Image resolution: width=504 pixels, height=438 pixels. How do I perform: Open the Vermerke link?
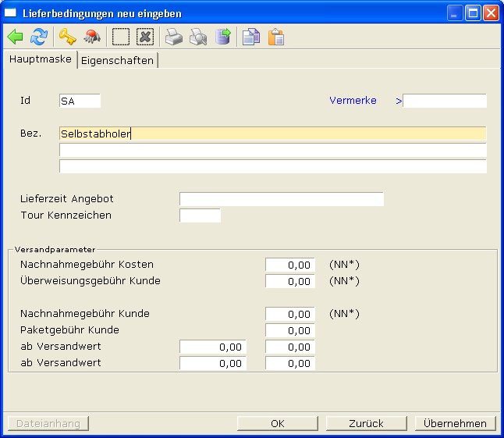click(x=353, y=101)
